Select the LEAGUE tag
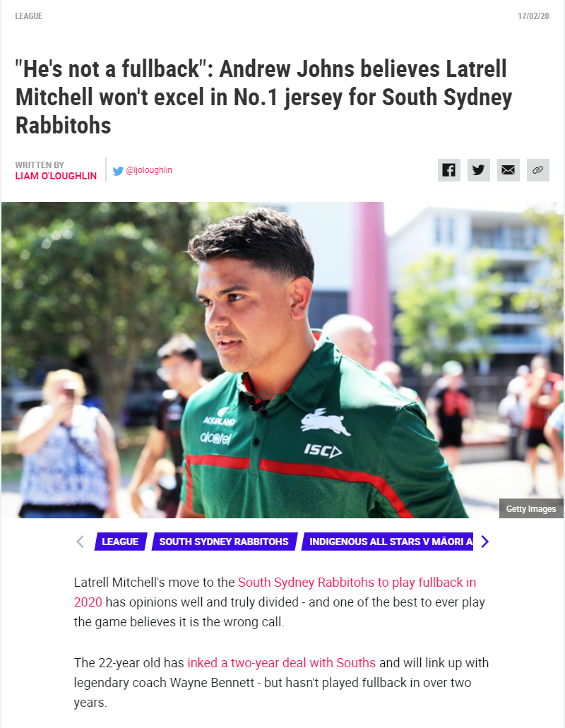This screenshot has width=565, height=728. [x=120, y=542]
